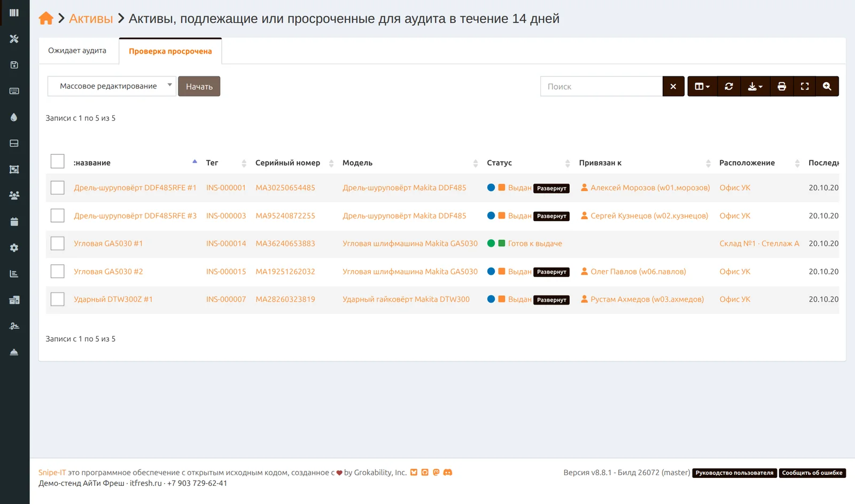The image size is (855, 504).
Task: Click the Сообщить об ошибке button
Action: (x=812, y=473)
